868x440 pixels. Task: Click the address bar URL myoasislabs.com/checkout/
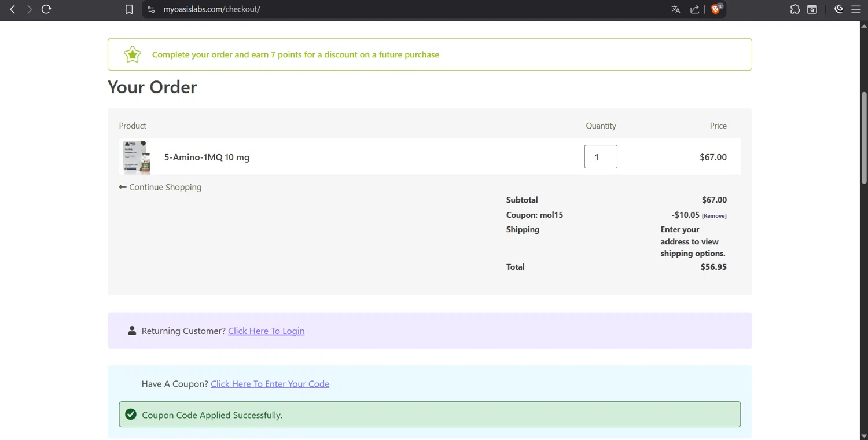pos(212,9)
